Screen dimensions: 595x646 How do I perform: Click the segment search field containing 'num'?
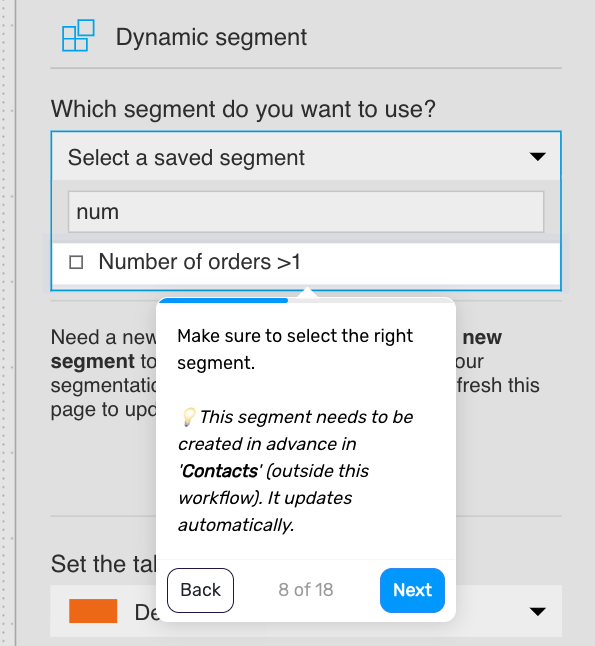coord(306,212)
